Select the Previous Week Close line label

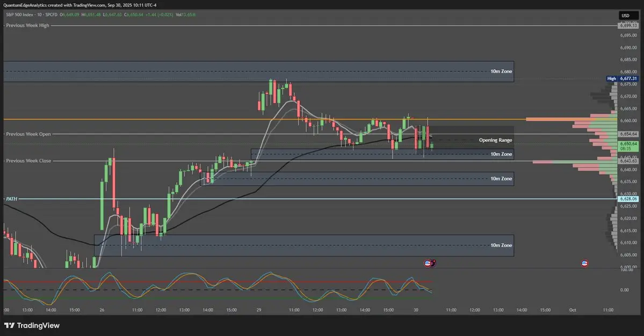point(28,161)
